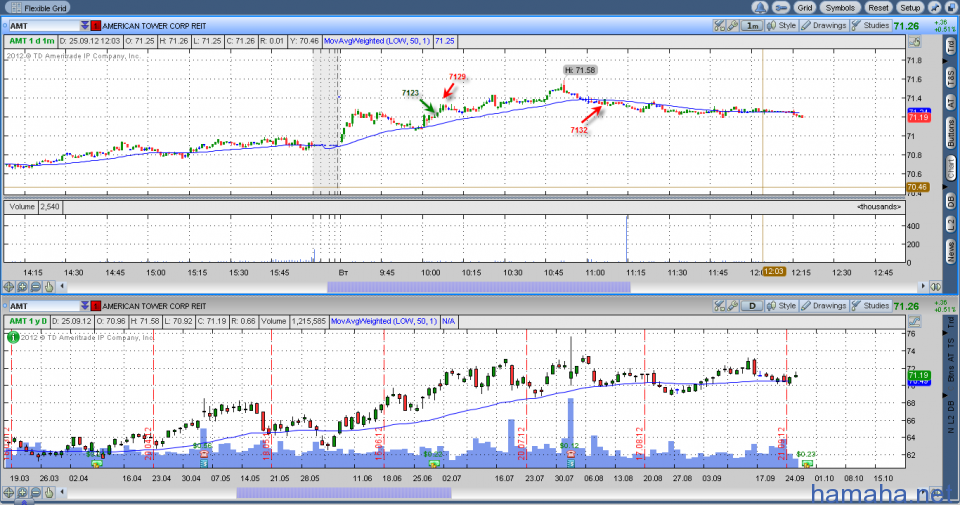Click MovAvgWeighted (LOW, 50, 1) label bottom chart

(x=384, y=321)
